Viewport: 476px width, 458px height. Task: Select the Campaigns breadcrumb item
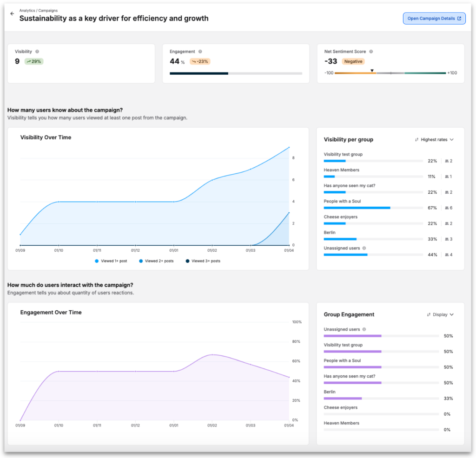pyautogui.click(x=49, y=10)
